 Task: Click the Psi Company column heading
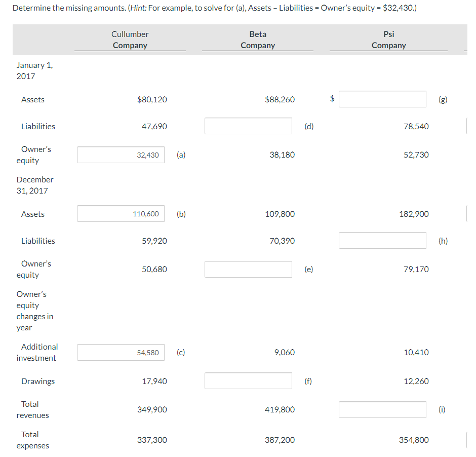point(388,40)
